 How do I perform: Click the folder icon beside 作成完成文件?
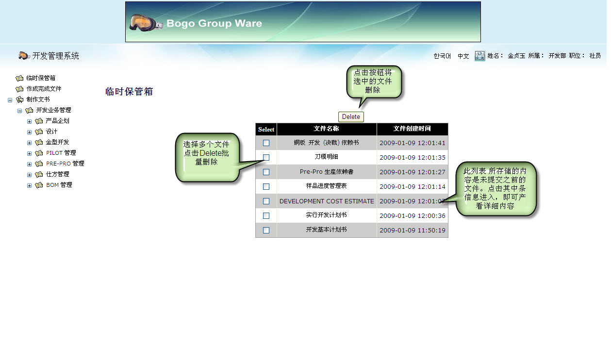tap(19, 89)
